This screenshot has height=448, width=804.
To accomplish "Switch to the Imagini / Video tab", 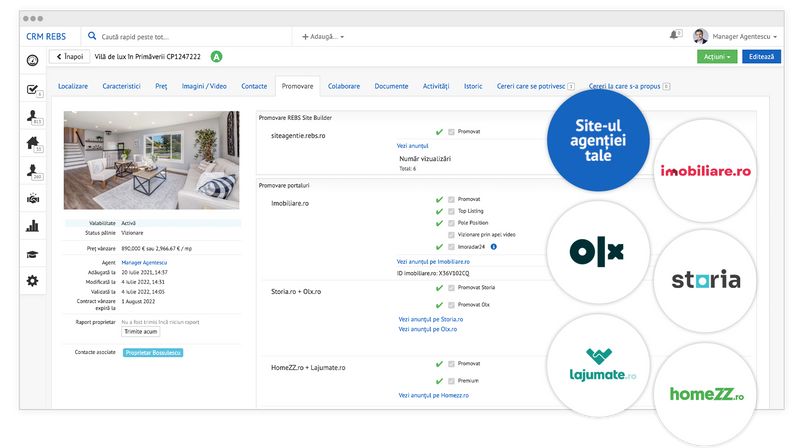I will point(204,87).
